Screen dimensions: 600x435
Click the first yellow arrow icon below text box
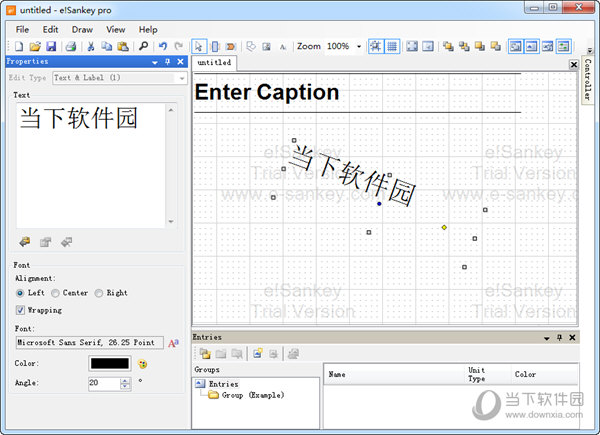[x=25, y=242]
